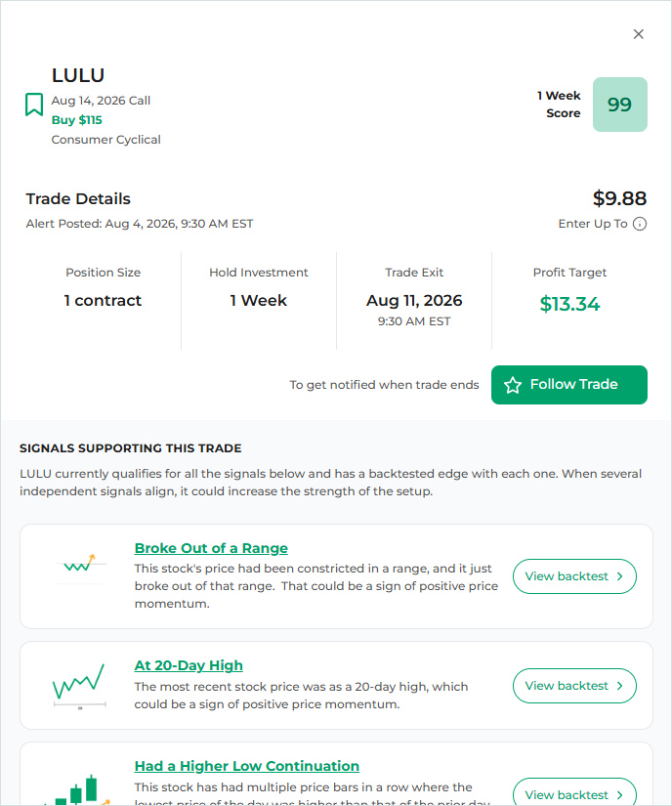Click the green Buy $115 label
Screen dimensions: 672x806
click(76, 120)
